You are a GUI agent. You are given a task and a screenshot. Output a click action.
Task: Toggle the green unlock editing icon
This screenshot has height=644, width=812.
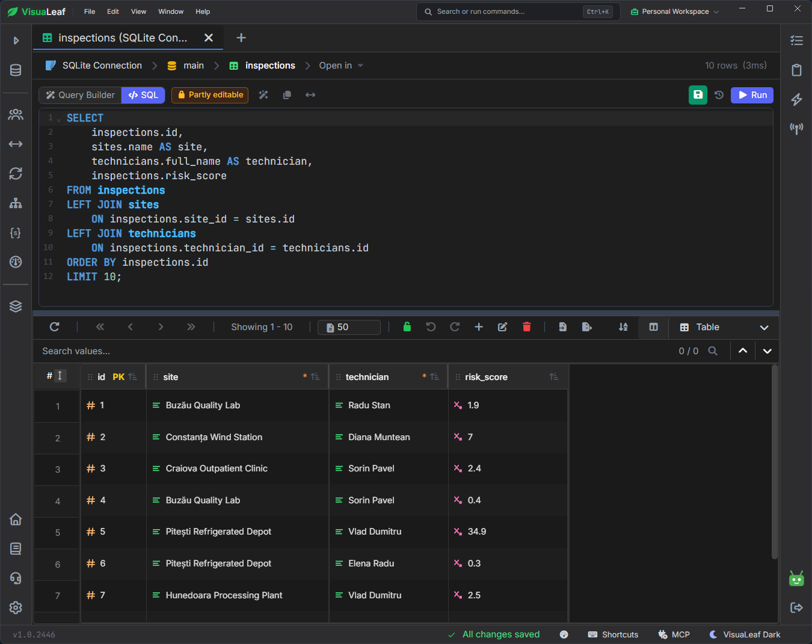pyautogui.click(x=407, y=327)
